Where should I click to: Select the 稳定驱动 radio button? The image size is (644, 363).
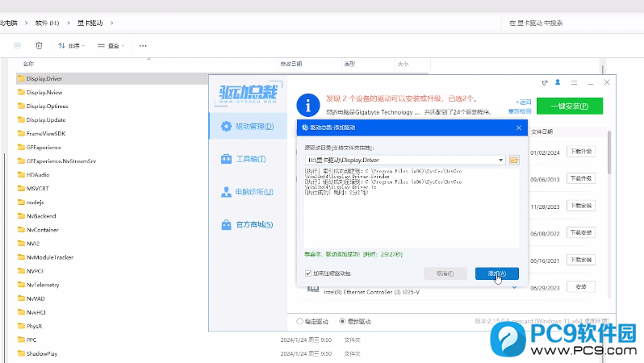pos(300,322)
